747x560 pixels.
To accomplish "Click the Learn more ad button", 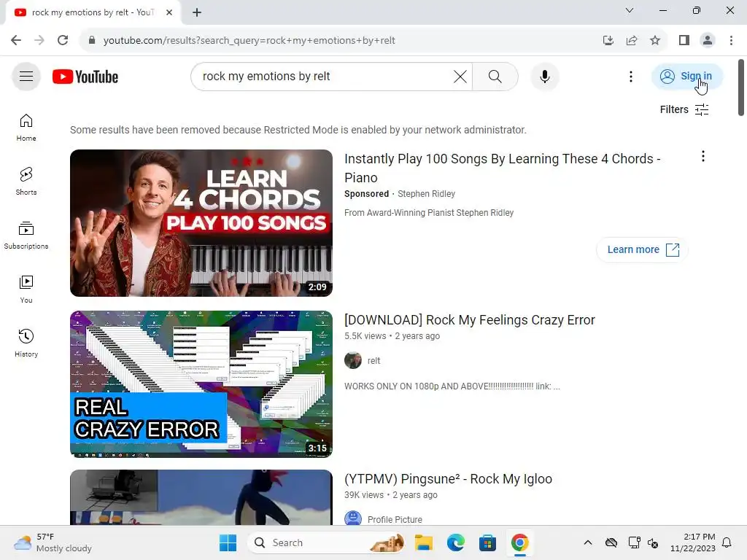I will click(642, 249).
